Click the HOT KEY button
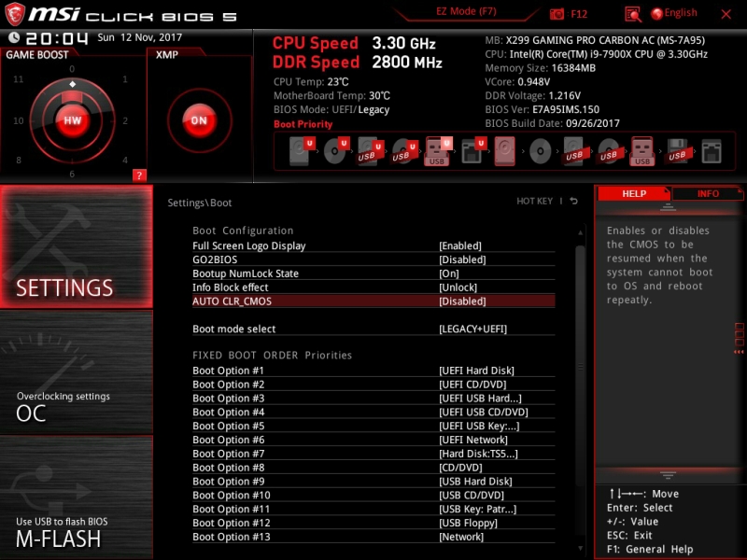 (x=534, y=201)
